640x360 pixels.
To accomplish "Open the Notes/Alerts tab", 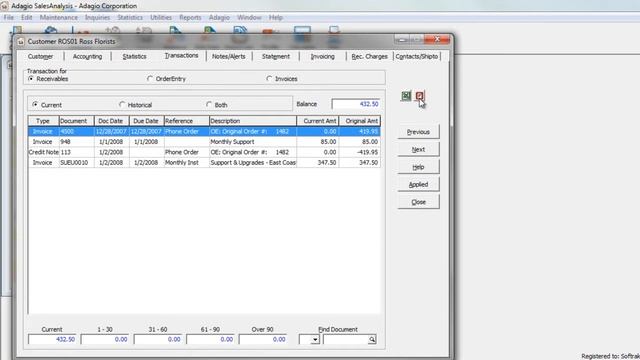I will (x=229, y=56).
